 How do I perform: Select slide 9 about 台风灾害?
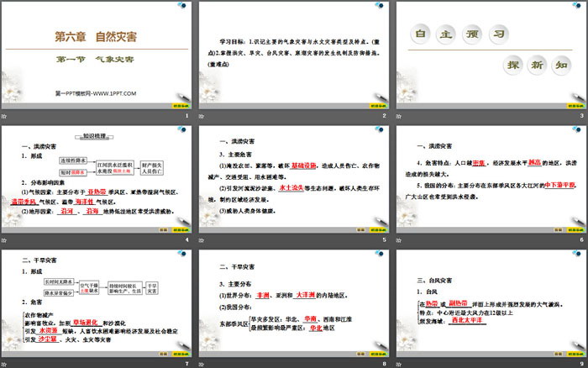pyautogui.click(x=490, y=301)
